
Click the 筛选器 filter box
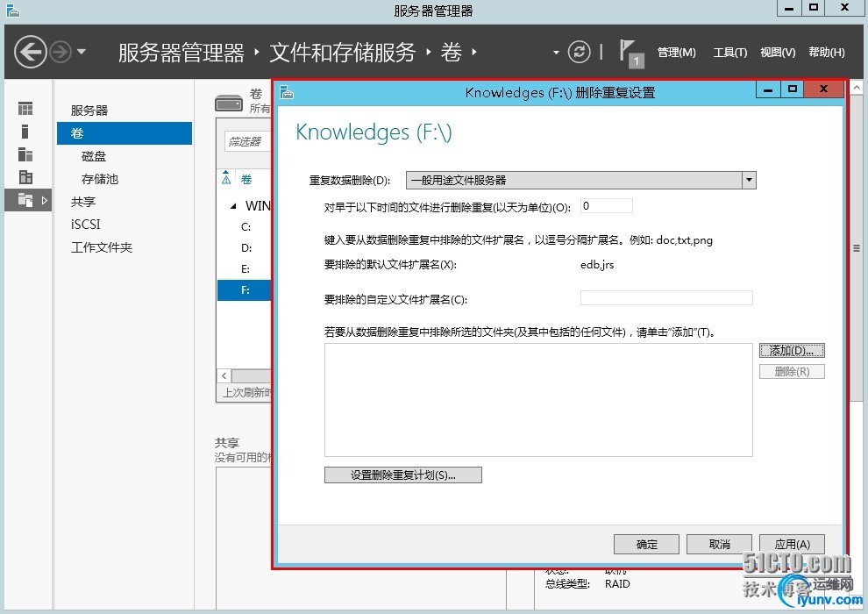click(x=247, y=142)
